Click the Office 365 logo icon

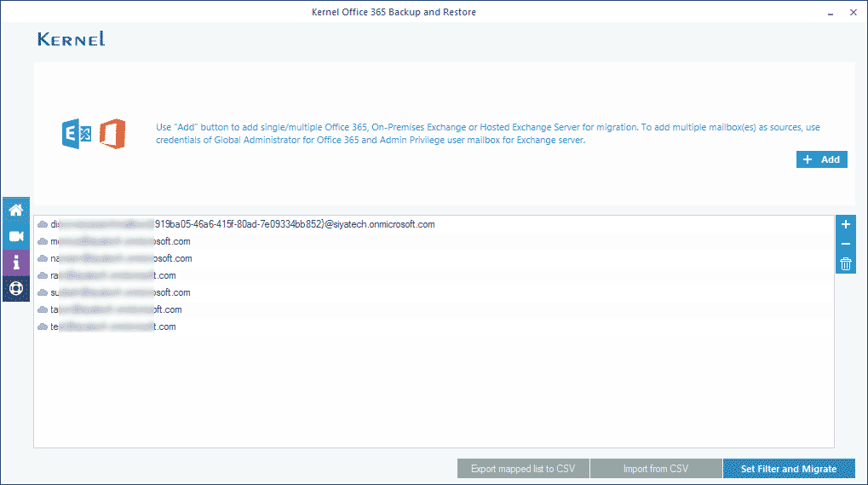tap(112, 134)
